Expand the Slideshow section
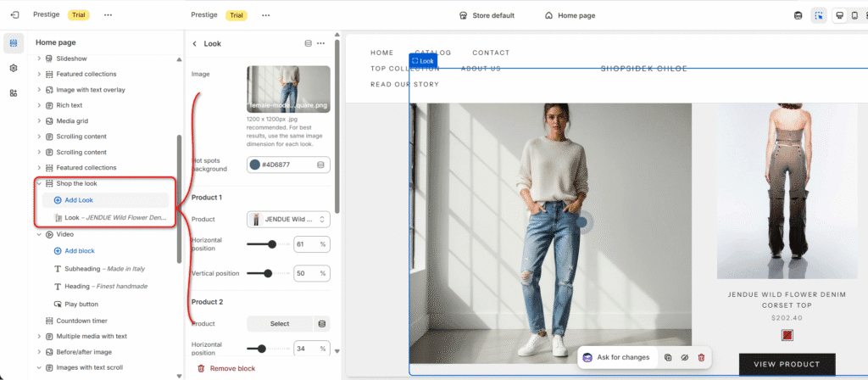 [x=39, y=59]
